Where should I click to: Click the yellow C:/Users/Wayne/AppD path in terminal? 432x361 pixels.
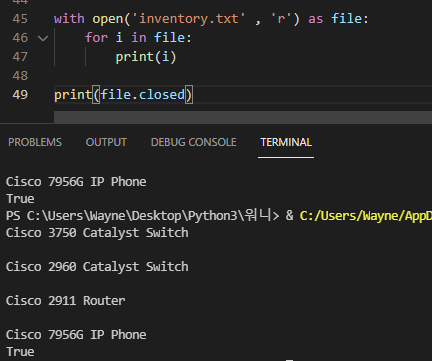coord(366,216)
